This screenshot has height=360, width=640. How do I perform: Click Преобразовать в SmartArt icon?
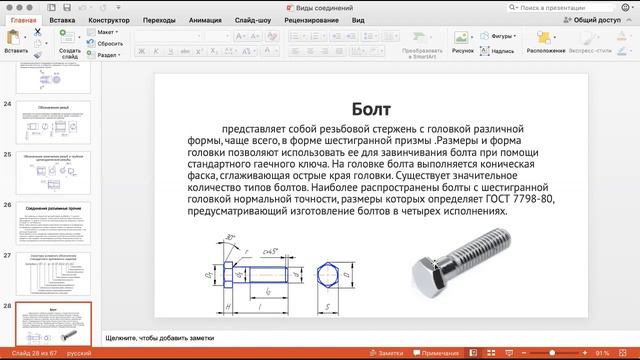(419, 37)
